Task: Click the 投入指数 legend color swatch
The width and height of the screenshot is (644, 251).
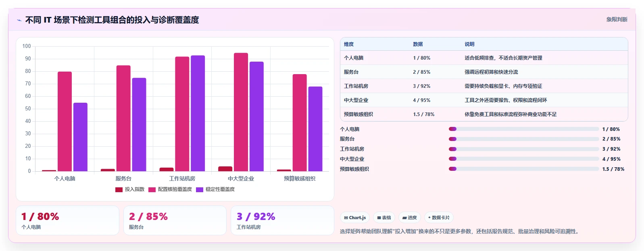Action: click(119, 190)
